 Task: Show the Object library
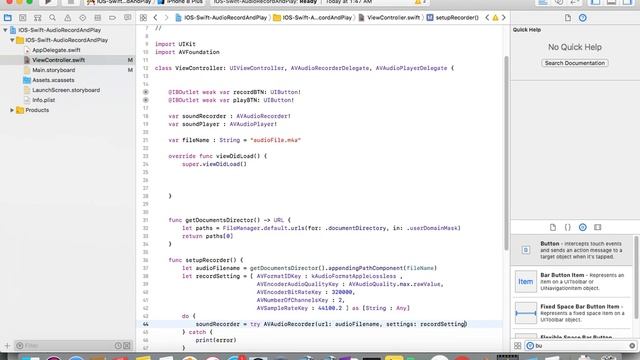(x=582, y=227)
